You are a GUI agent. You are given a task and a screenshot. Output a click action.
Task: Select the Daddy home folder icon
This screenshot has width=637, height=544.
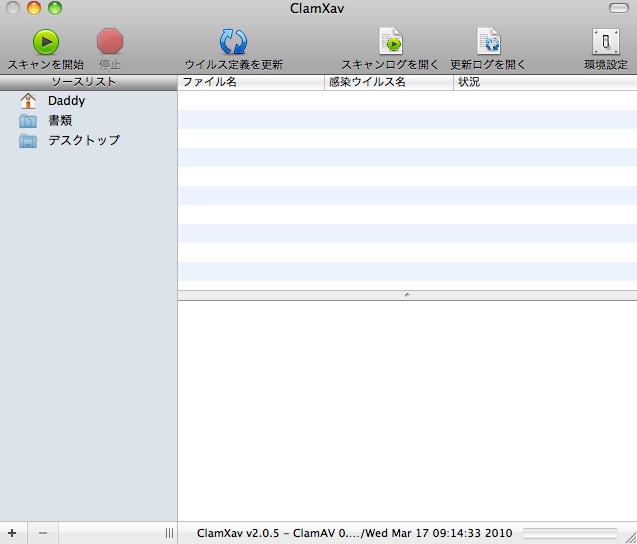28,101
